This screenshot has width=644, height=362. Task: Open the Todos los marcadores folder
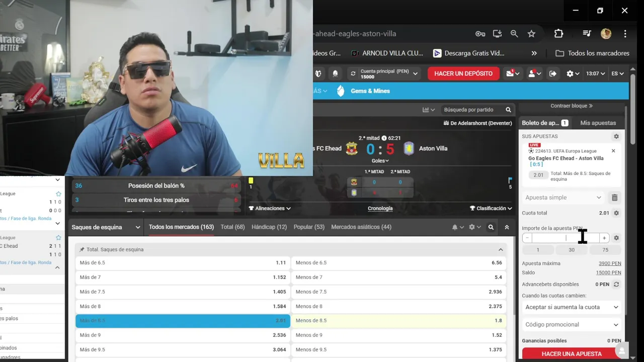click(x=593, y=53)
